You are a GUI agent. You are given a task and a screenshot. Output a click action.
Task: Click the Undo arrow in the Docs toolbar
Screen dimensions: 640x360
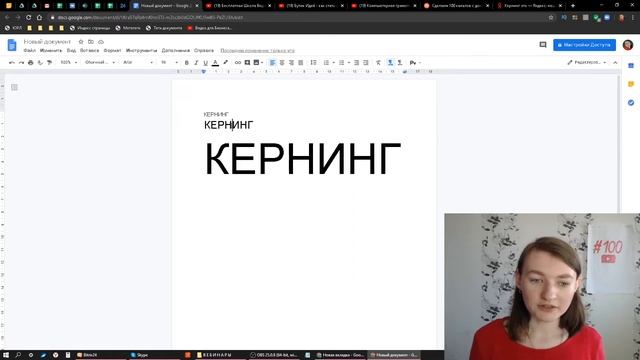12,62
